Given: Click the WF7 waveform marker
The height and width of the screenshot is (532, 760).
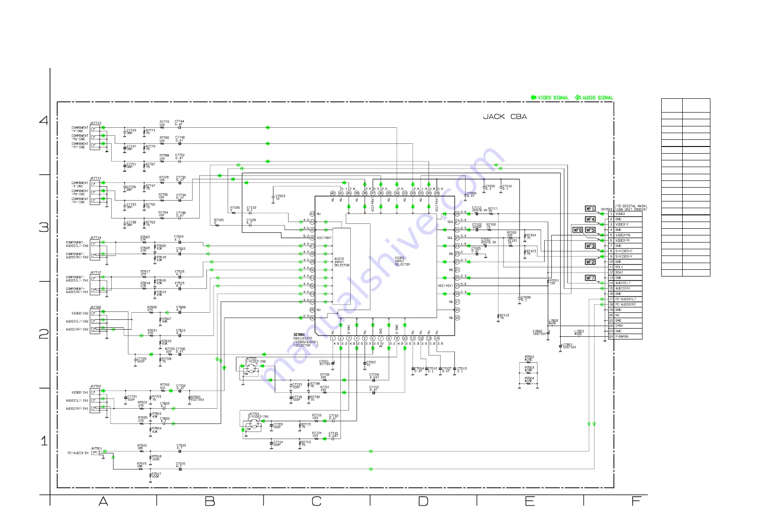Looking at the screenshot, I should point(590,278).
